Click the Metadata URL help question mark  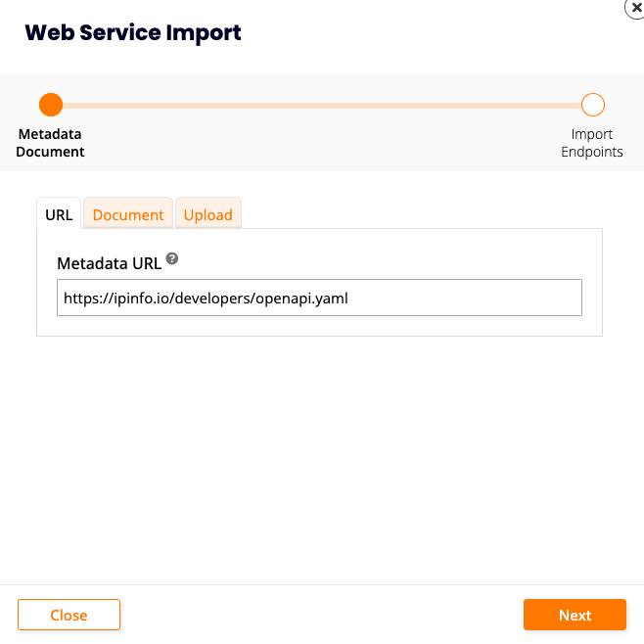pyautogui.click(x=172, y=258)
